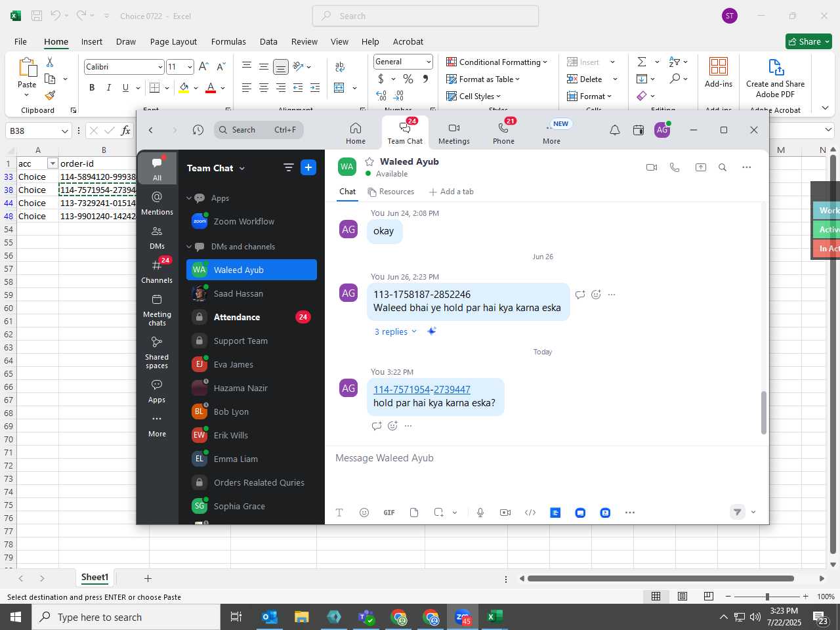Open Mentions in Zoom sidebar

point(157,203)
